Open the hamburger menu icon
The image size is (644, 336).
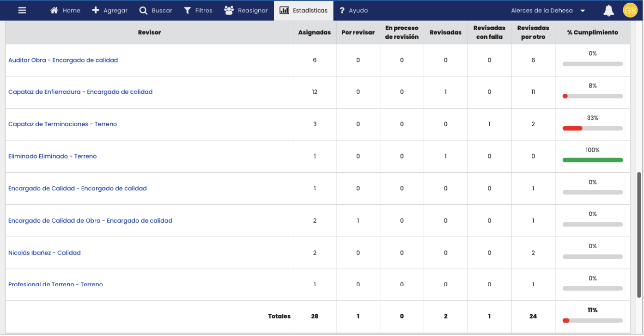click(22, 10)
